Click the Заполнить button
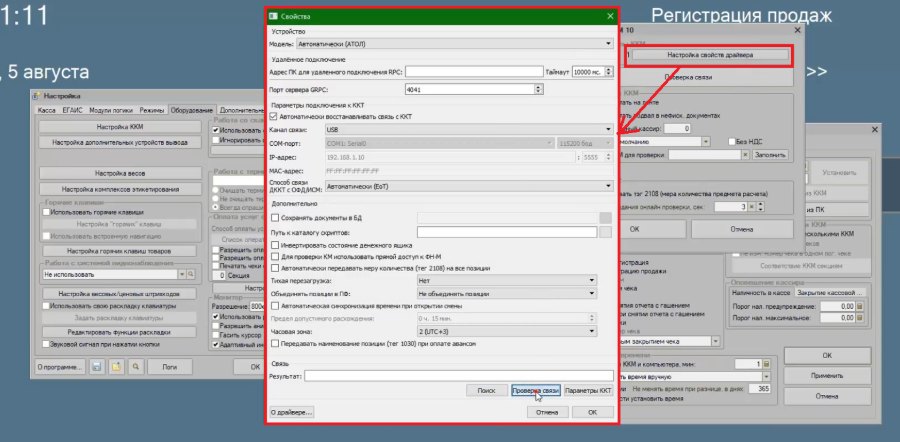900x442 pixels. 770,155
